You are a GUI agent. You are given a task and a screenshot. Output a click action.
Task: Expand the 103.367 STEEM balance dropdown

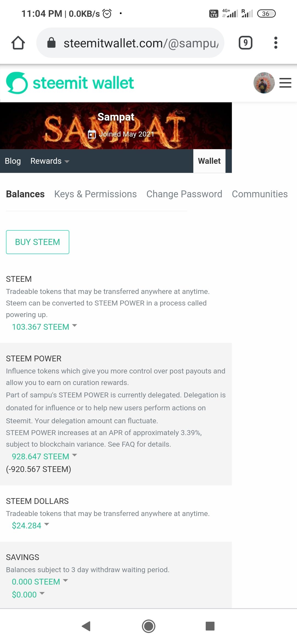[44, 327]
